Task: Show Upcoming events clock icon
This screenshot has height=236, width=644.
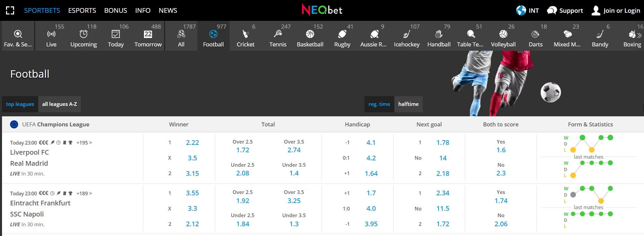Action: click(84, 34)
